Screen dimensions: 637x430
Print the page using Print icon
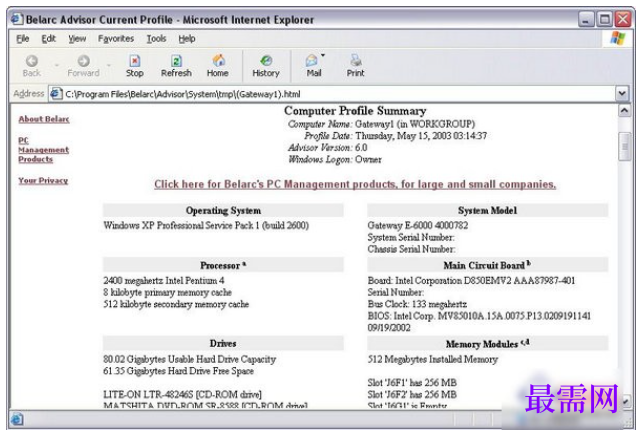tap(355, 61)
